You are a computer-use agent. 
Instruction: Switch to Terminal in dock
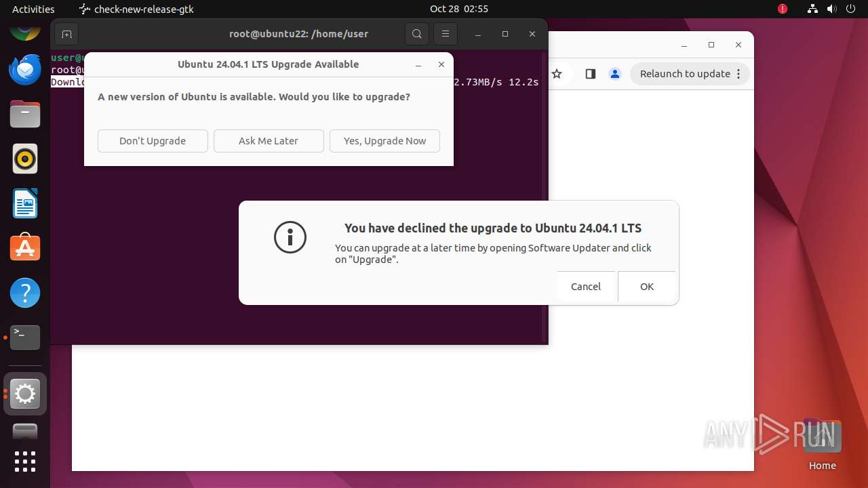click(25, 337)
